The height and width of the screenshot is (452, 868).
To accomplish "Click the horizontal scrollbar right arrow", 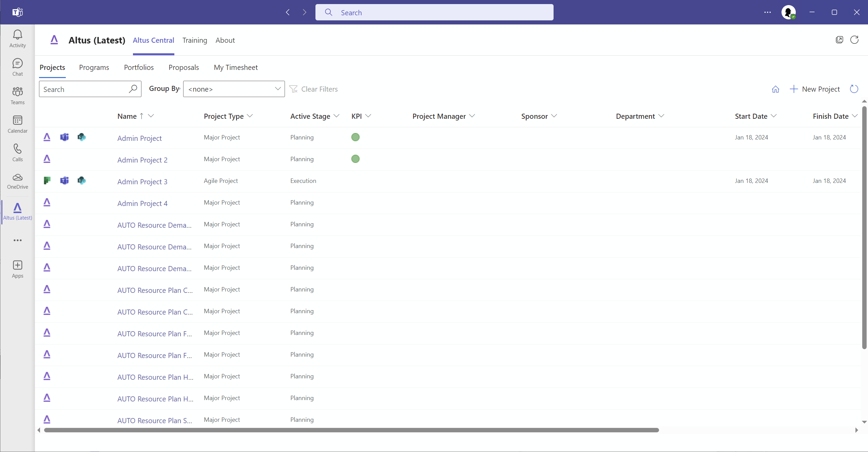I will point(856,430).
